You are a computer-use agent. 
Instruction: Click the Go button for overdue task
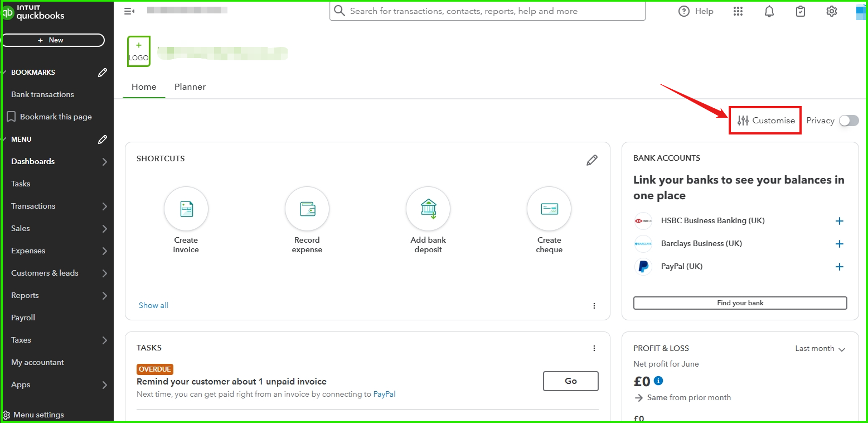coord(571,381)
